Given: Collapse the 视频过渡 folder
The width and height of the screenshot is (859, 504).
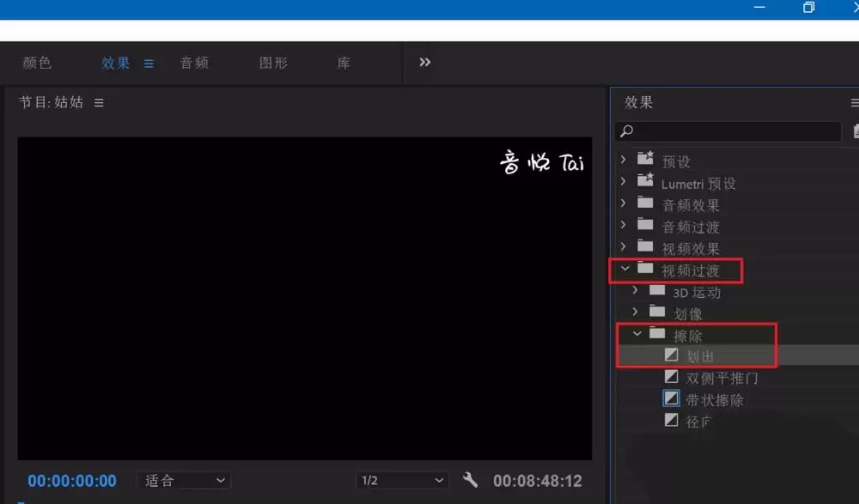Looking at the screenshot, I should [x=625, y=270].
